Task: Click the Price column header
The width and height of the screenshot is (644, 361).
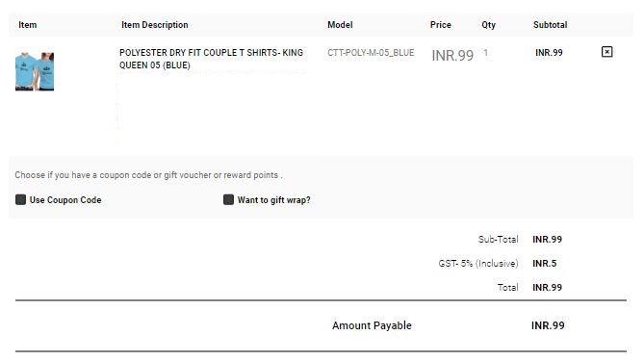Action: click(x=440, y=25)
